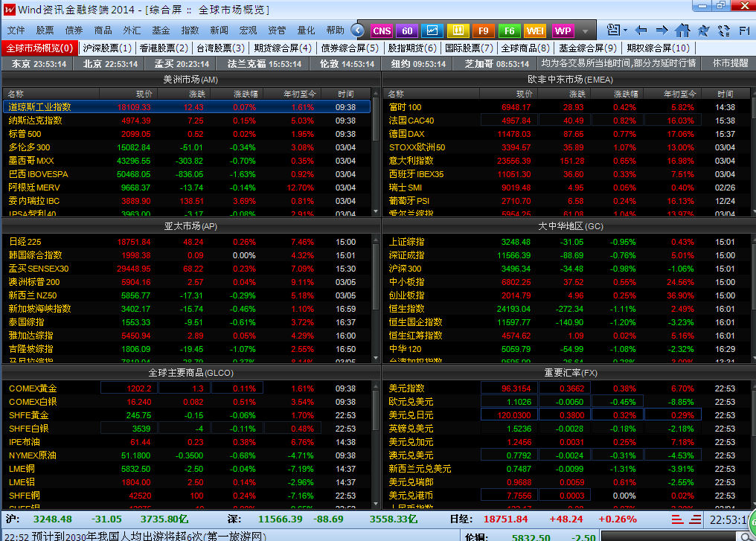The width and height of the screenshot is (756, 541).
Task: Select the 美元兑日元 row
Action: 568,415
